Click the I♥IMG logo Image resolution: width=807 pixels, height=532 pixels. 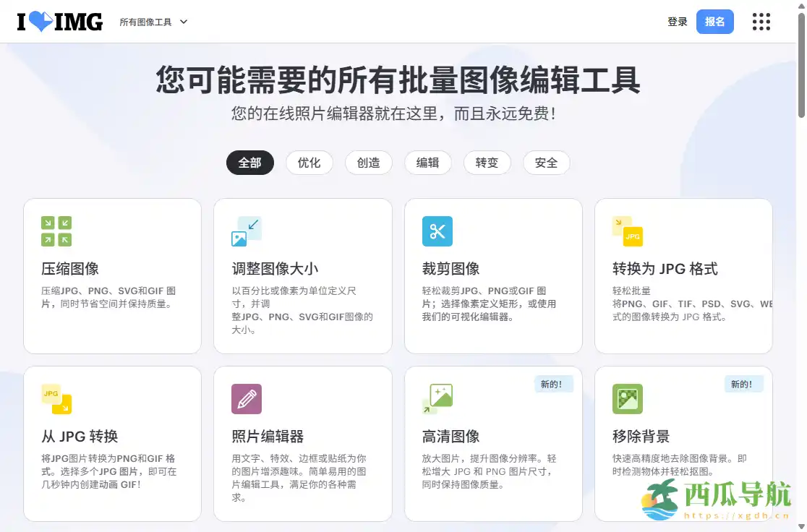click(60, 21)
